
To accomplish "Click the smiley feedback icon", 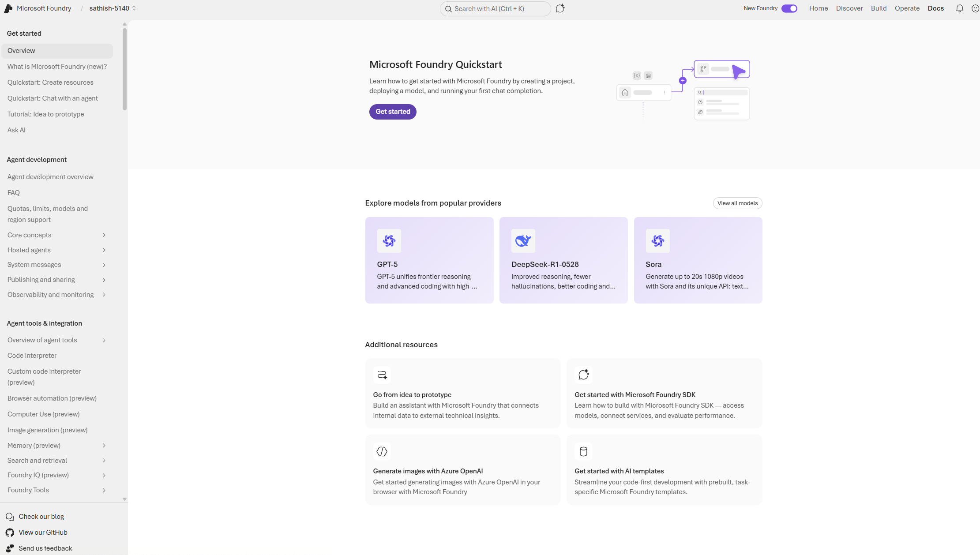I will 975,8.
